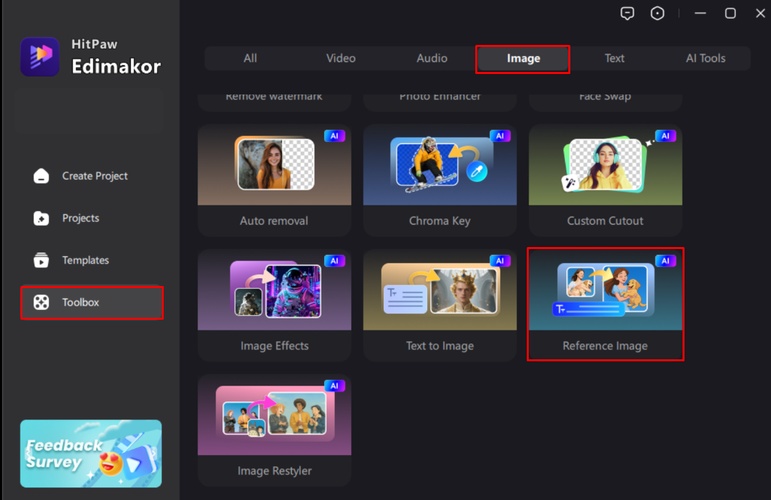Open the Image Effects tool
The height and width of the screenshot is (500, 771).
pyautogui.click(x=274, y=305)
